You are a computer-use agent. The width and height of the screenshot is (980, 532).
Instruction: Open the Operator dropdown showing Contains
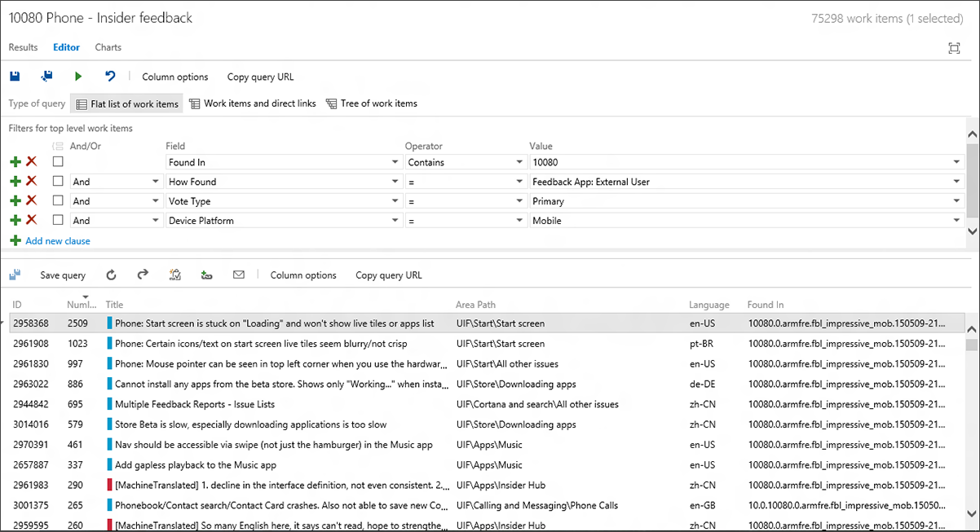point(465,161)
